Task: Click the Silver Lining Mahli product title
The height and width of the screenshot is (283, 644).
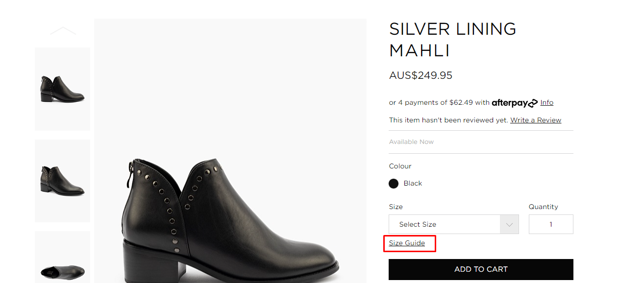Action: coord(452,40)
